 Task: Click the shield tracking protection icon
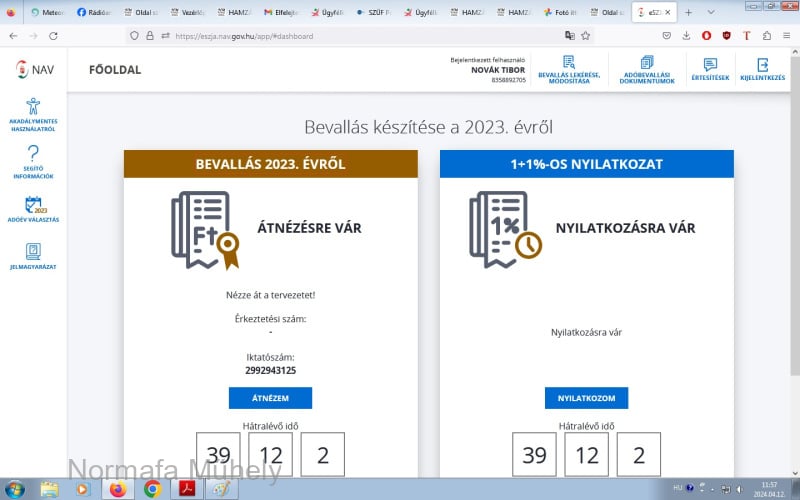tap(134, 36)
